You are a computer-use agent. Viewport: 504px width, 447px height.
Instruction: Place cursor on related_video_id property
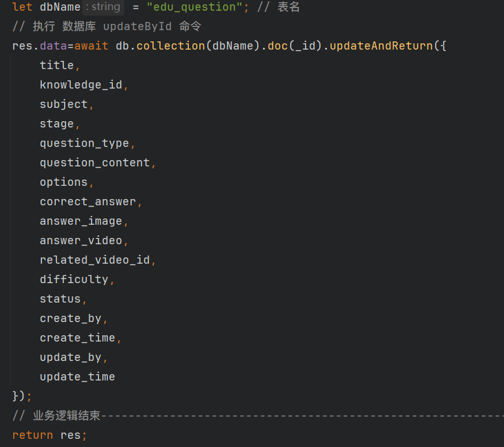(x=95, y=260)
